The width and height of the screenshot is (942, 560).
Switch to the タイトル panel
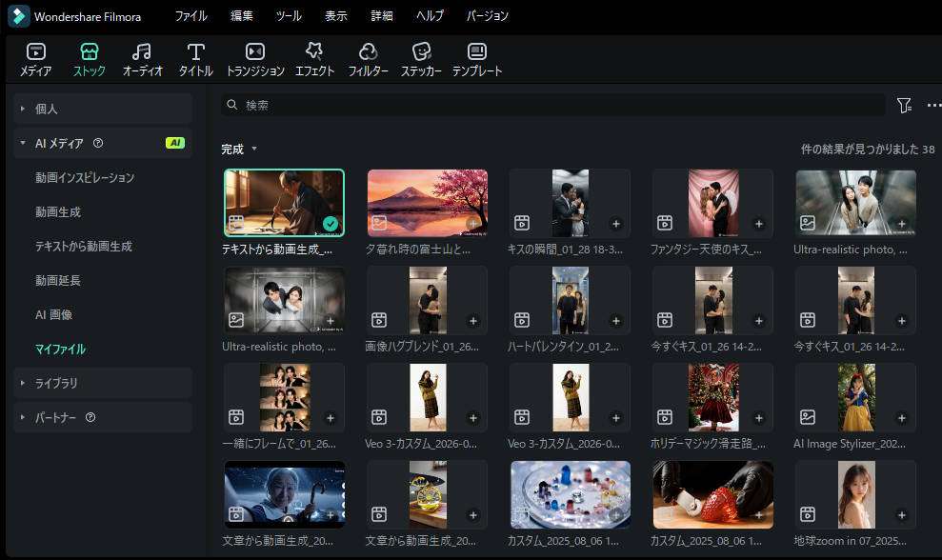click(x=195, y=57)
